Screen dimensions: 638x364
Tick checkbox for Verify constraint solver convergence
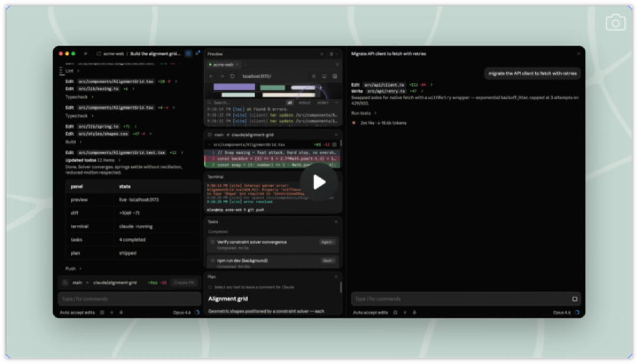click(x=213, y=242)
